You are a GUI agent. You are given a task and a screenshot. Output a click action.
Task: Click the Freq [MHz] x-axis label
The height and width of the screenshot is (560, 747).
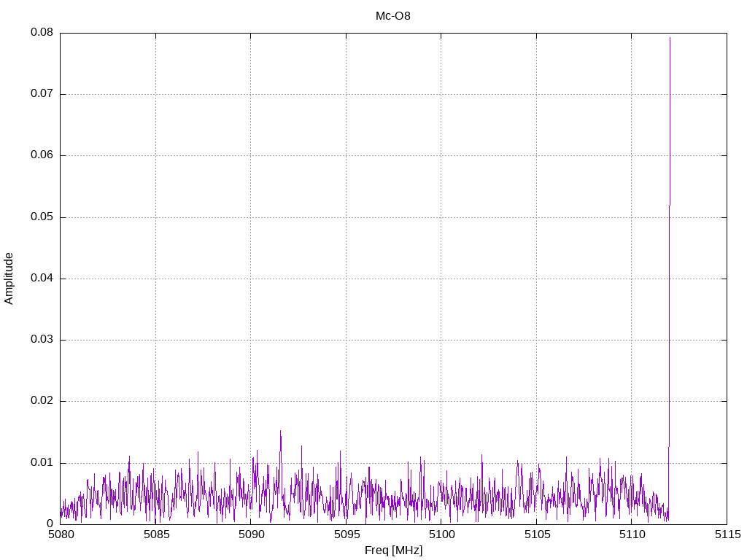pos(393,551)
